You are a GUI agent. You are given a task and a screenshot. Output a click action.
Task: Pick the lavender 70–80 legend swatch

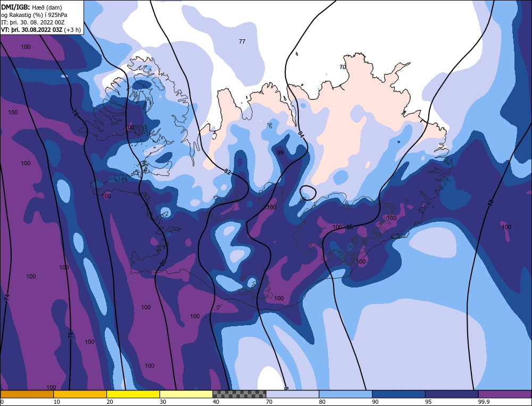293,394
